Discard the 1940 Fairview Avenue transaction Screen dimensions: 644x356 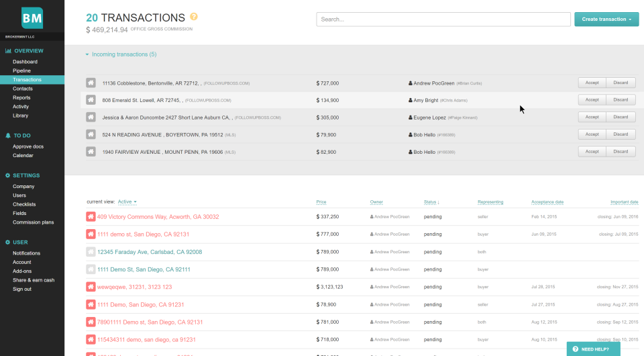click(x=621, y=152)
